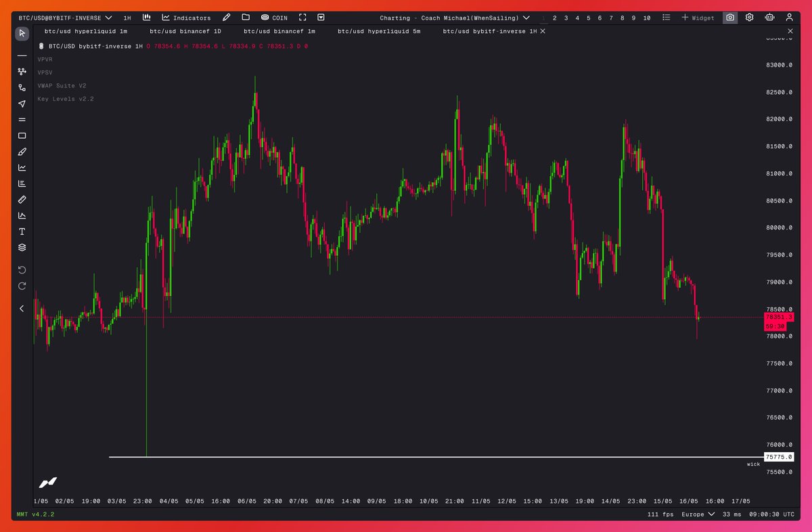Switch to workspace page 1
This screenshot has width=812, height=532.
[x=543, y=18]
